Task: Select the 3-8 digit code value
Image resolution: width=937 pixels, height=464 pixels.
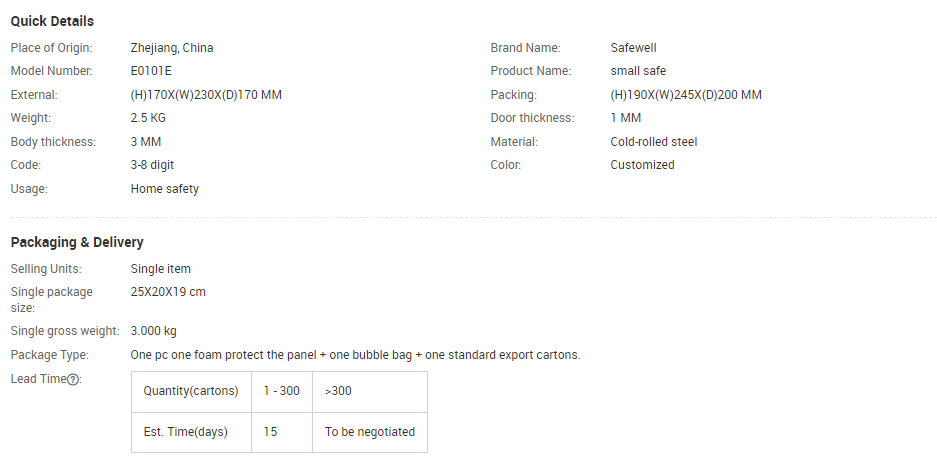Action: click(152, 165)
